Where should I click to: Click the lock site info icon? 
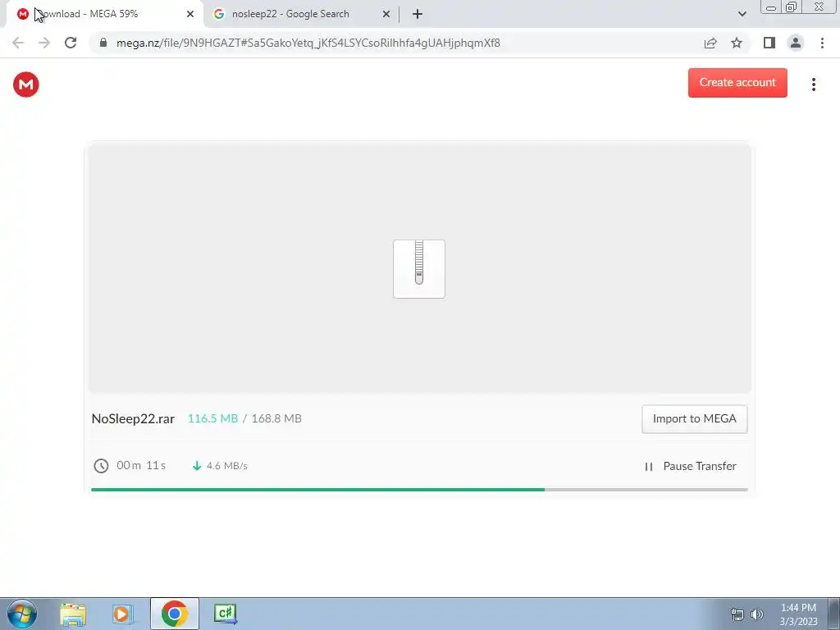point(103,43)
